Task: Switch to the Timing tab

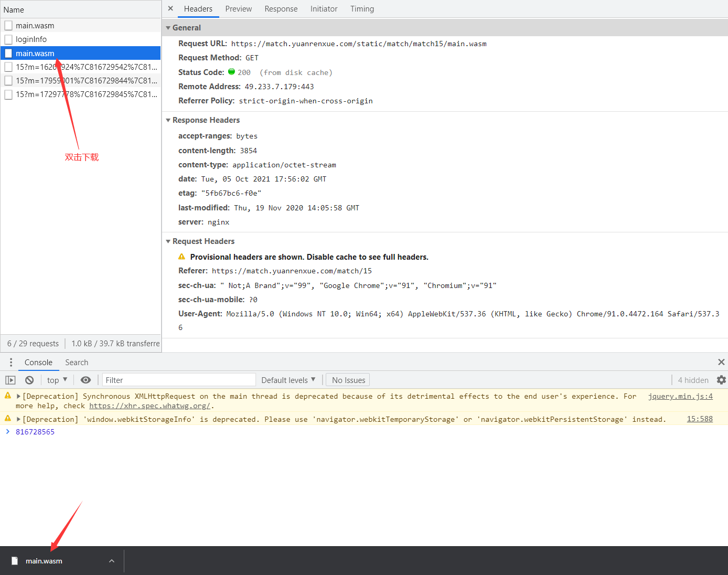Action: (x=362, y=9)
